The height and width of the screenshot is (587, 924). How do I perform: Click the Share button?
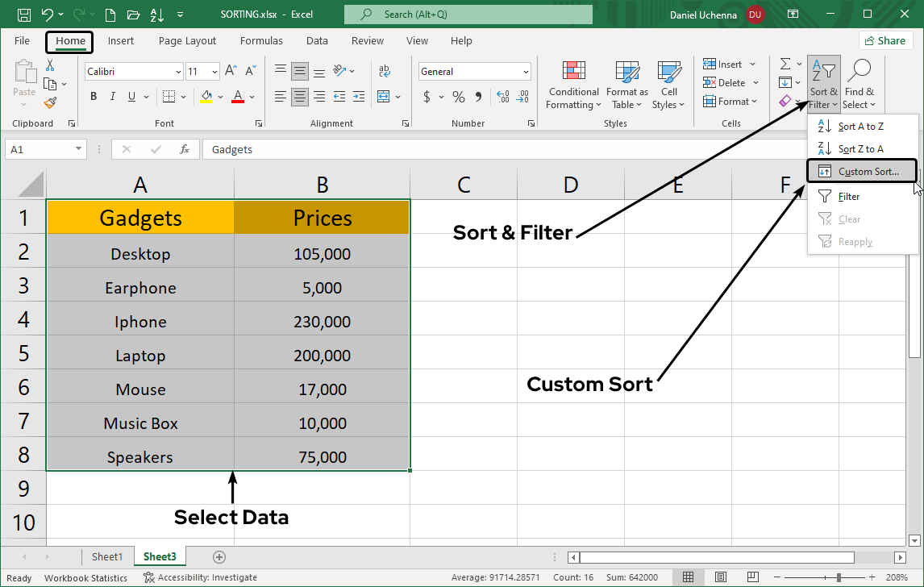[884, 41]
